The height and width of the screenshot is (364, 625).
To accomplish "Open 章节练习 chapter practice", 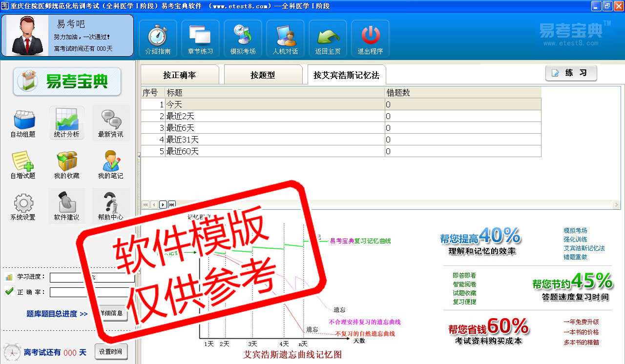I will coord(200,39).
